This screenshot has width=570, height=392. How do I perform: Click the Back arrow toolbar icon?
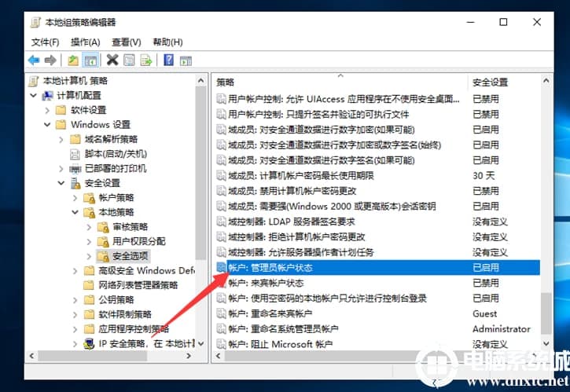click(x=34, y=60)
